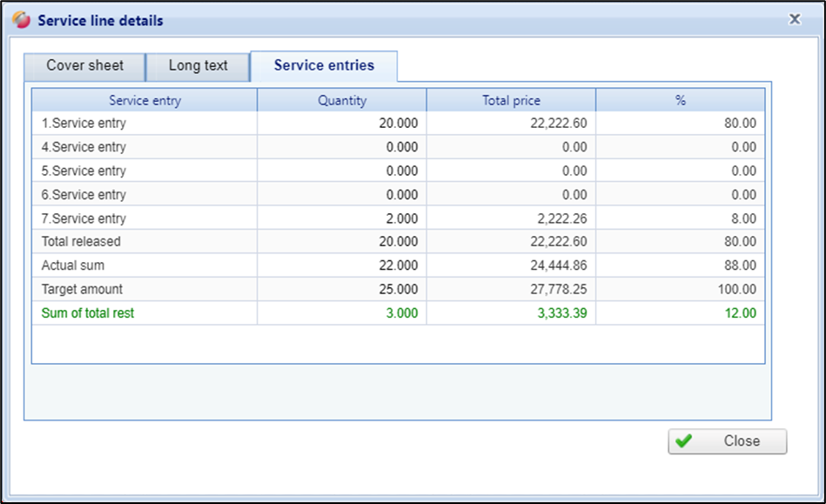Click the Quantity column header
The image size is (826, 504).
[x=342, y=100]
